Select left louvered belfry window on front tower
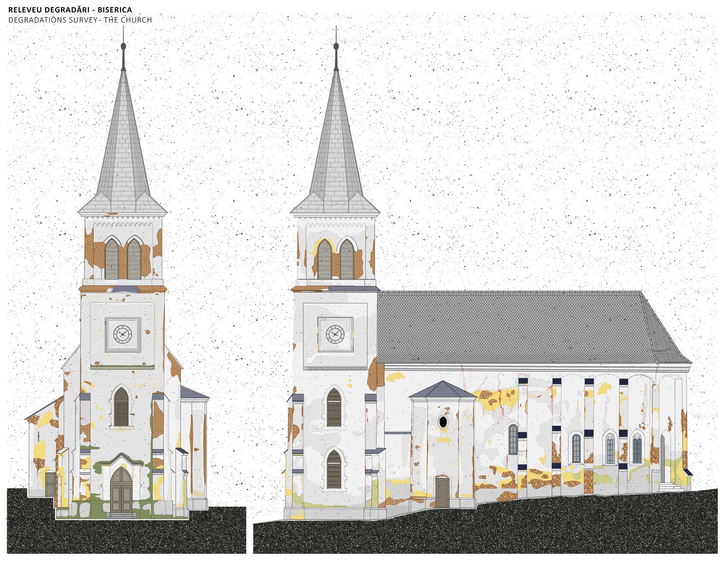This screenshot has height=572, width=728. click(111, 260)
